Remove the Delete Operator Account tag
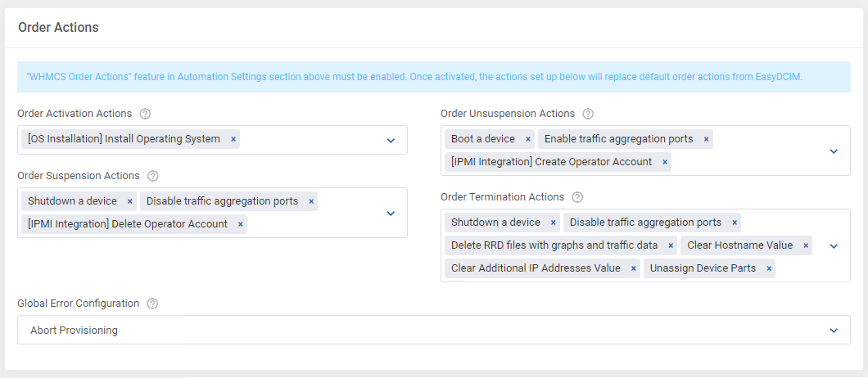This screenshot has width=868, height=378. (x=240, y=224)
